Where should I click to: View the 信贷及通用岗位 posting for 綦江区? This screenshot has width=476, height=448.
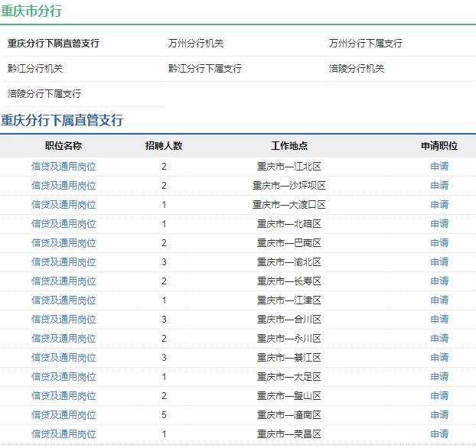[64, 357]
